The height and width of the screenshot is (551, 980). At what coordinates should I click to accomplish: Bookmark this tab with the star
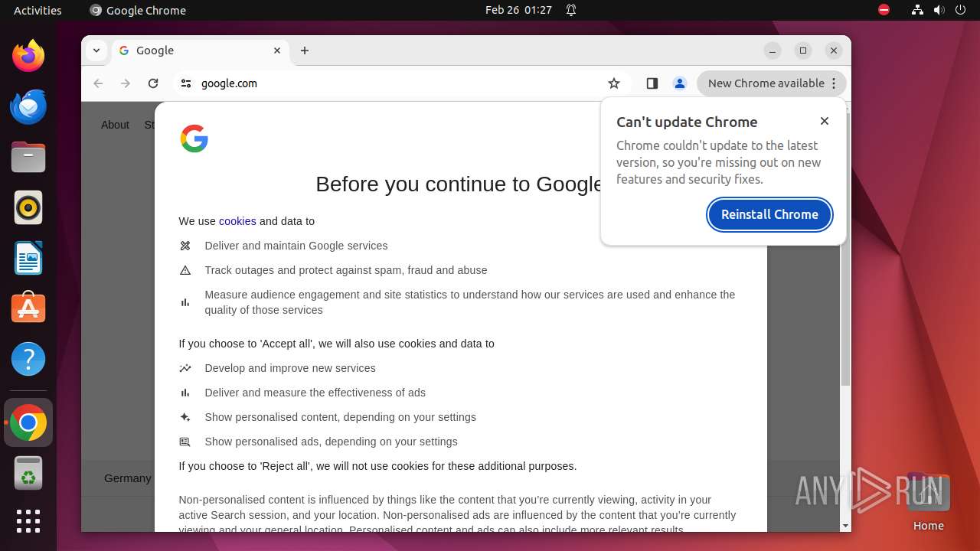pyautogui.click(x=613, y=83)
